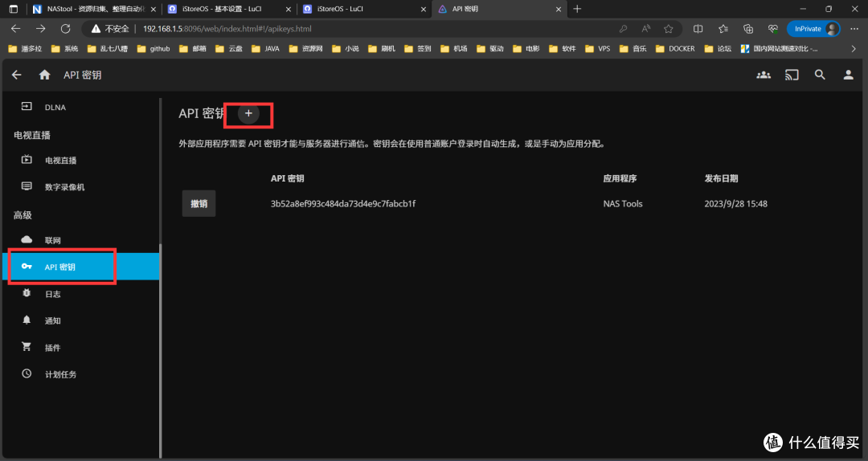The height and width of the screenshot is (461, 868).
Task: Select API key string 3b52a8ef993c484da73d4e9c7fabcb1f
Action: [x=342, y=204]
